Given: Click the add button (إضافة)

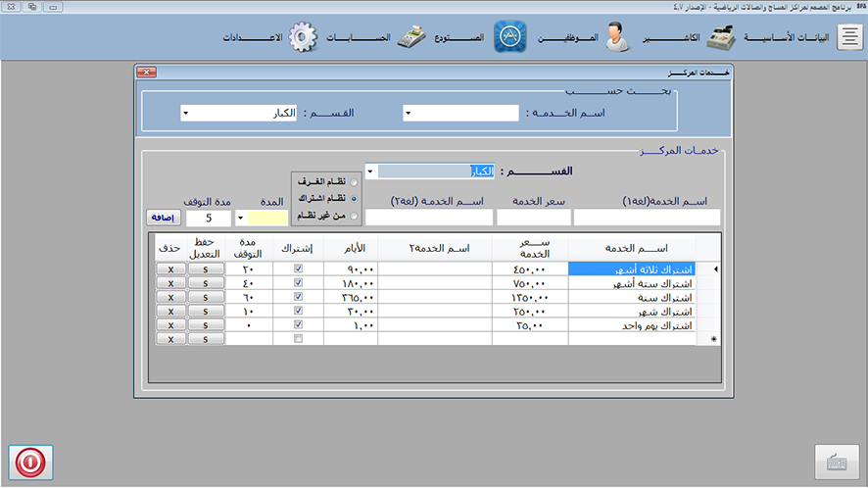Looking at the screenshot, I should [163, 218].
